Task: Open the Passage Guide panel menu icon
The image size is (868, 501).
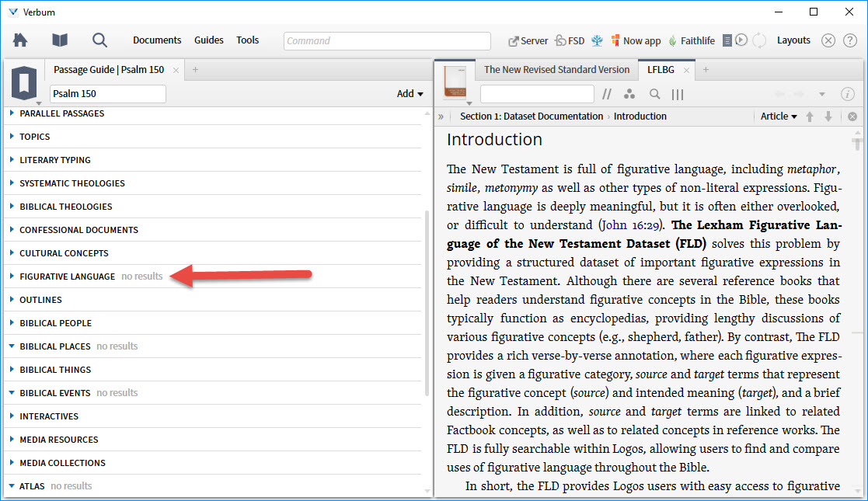Action: coord(24,84)
